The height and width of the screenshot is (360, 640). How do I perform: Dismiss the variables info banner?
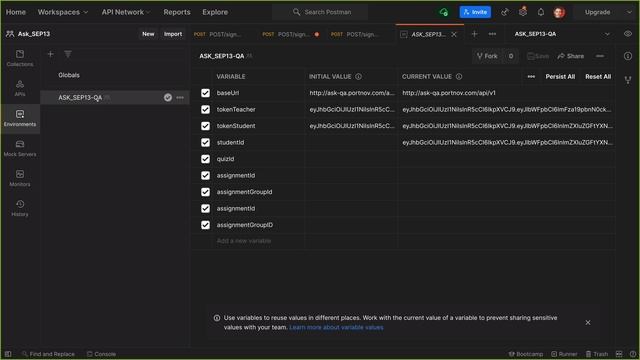588,322
